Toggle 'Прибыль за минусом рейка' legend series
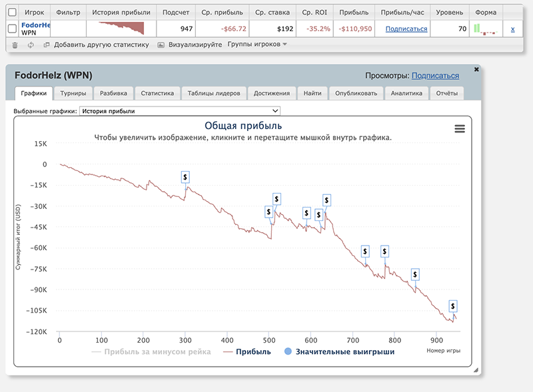Screen dimensions: 533x392 click(x=151, y=351)
